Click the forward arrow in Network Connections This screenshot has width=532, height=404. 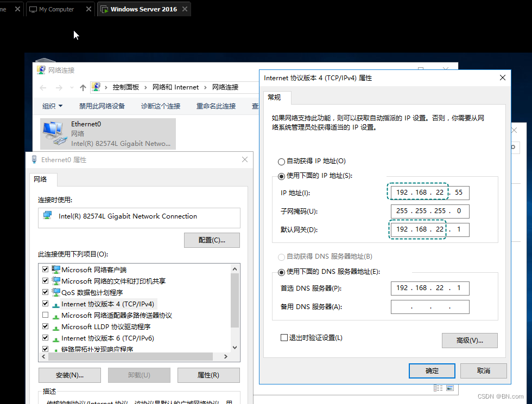pos(59,88)
